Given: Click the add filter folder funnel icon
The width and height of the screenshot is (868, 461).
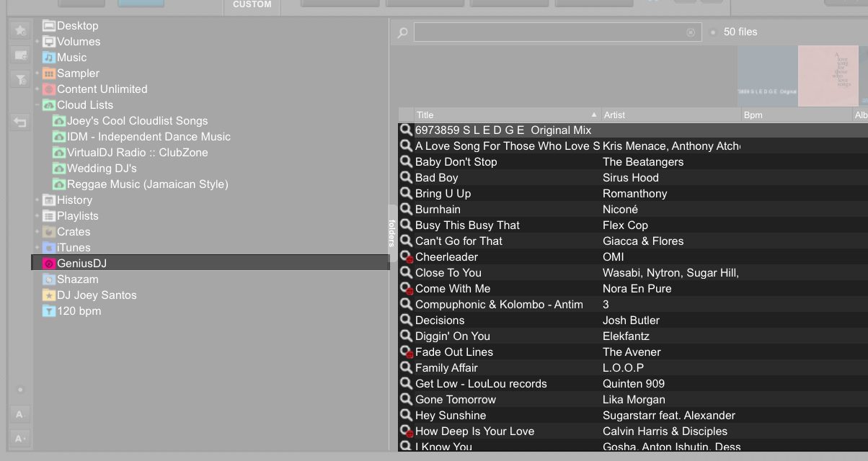Looking at the screenshot, I should pos(20,80).
